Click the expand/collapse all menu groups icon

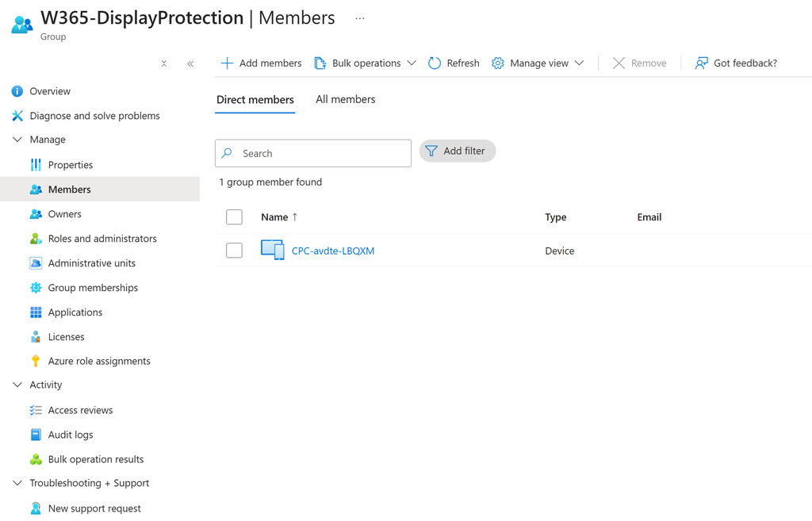(163, 63)
